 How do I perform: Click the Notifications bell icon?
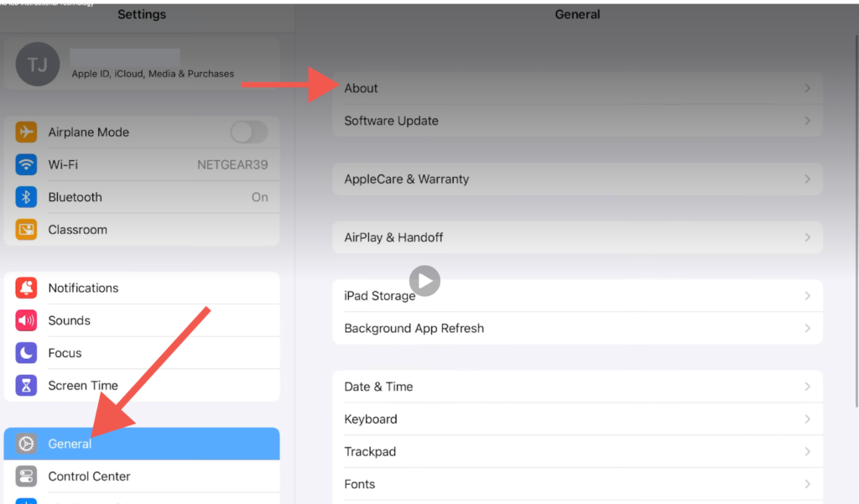click(26, 288)
